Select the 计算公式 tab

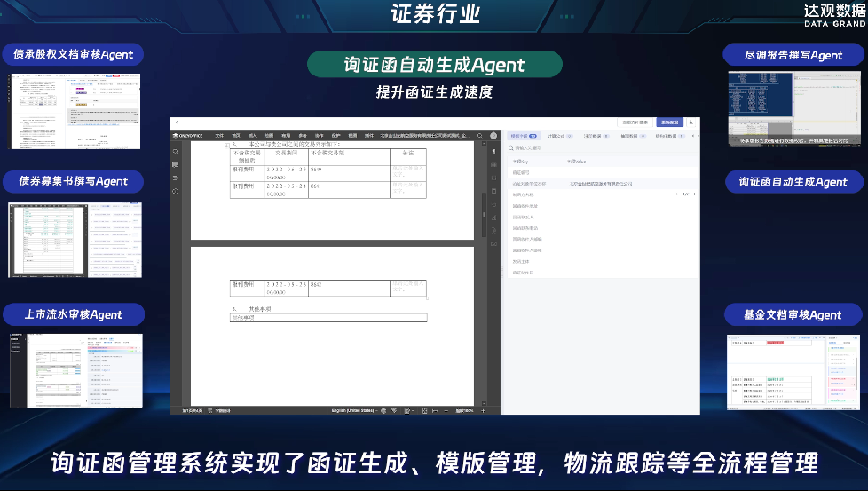[556, 136]
